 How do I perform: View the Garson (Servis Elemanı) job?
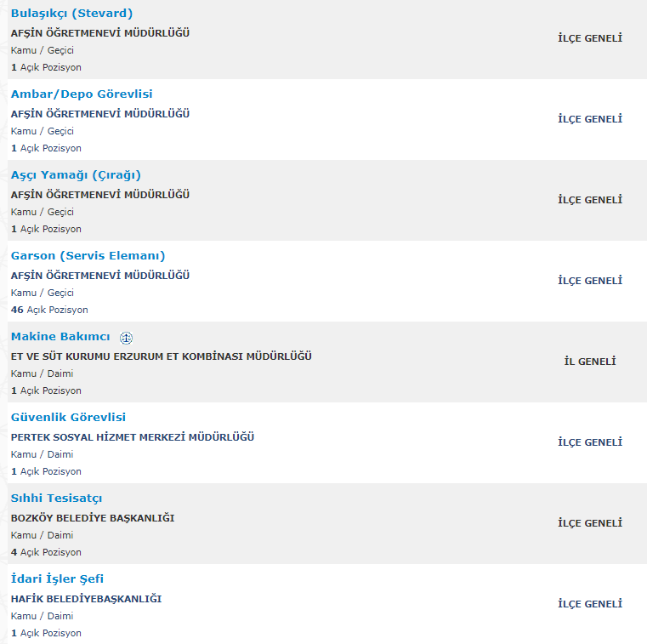pyautogui.click(x=88, y=256)
